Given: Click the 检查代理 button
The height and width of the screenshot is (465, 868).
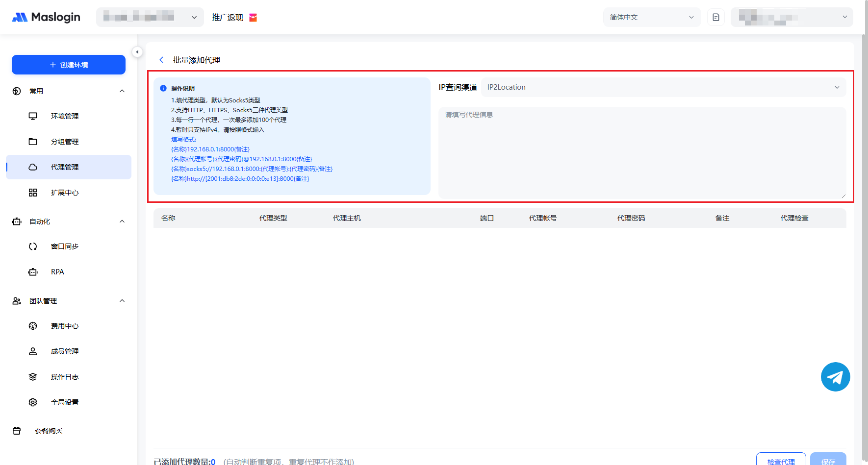Looking at the screenshot, I should 781,461.
